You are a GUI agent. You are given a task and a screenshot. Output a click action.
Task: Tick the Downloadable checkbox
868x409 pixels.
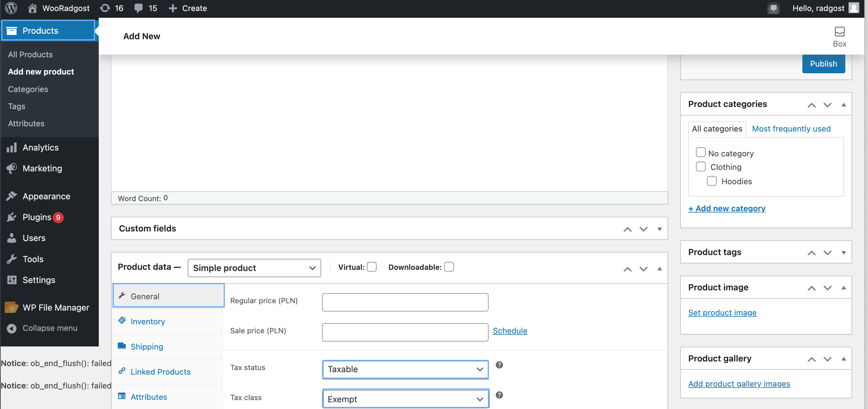coord(448,267)
